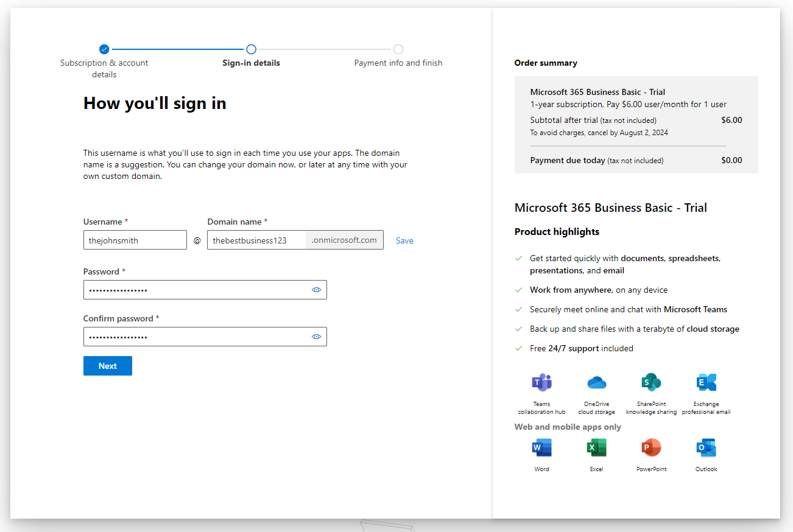Click the 'Web and mobile apps only' label
The image size is (793, 532).
pyautogui.click(x=568, y=427)
